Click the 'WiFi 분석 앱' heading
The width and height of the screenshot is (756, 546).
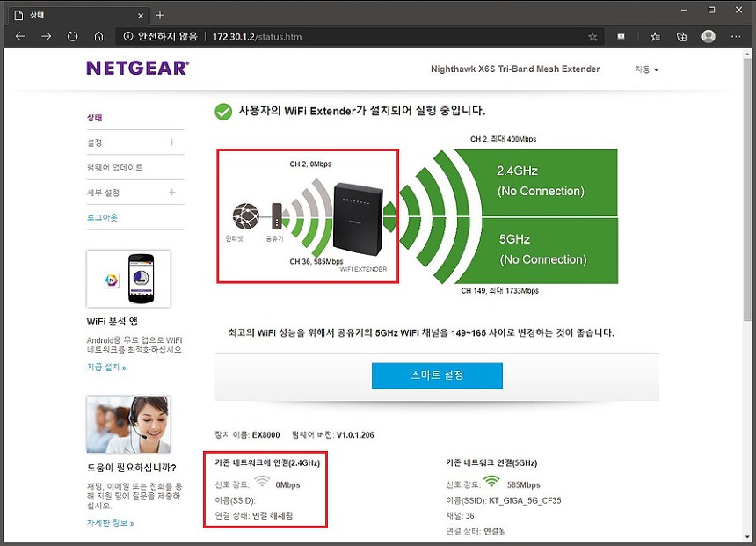(113, 321)
